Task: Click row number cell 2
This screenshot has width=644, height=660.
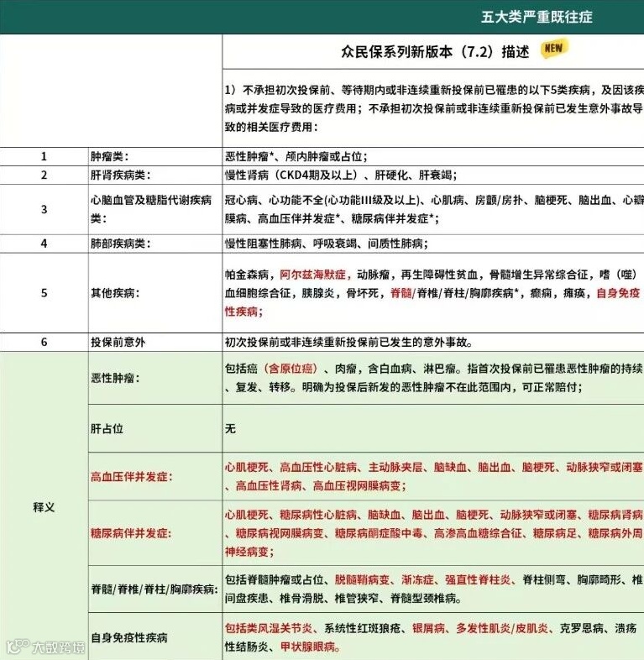Action: (44, 175)
